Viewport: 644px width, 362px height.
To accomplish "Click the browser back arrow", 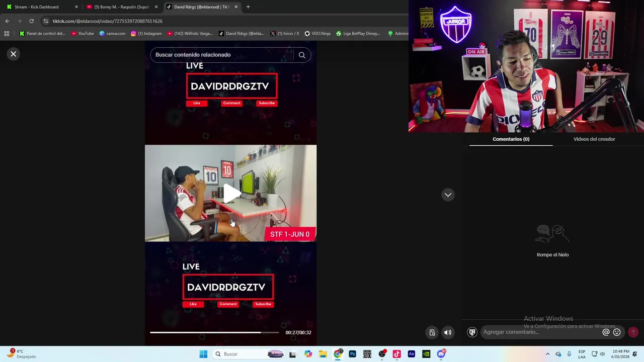I will point(7,21).
